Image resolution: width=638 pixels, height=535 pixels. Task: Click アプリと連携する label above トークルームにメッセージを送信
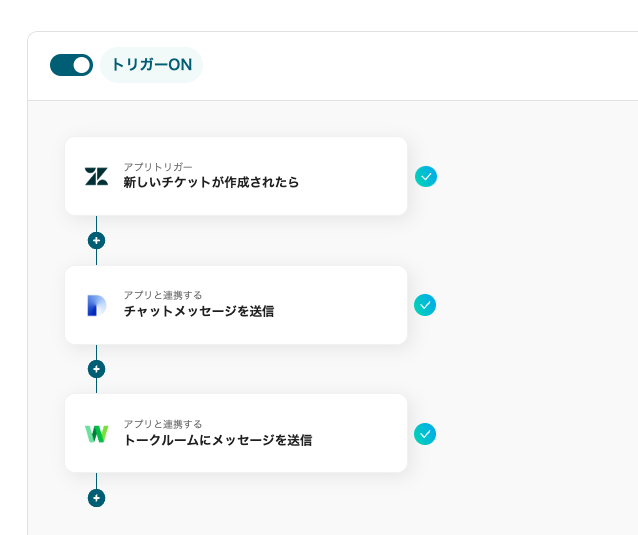pyautogui.click(x=163, y=424)
